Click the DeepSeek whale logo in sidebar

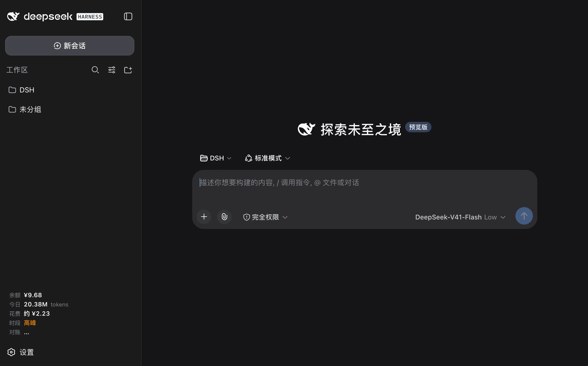pos(13,16)
